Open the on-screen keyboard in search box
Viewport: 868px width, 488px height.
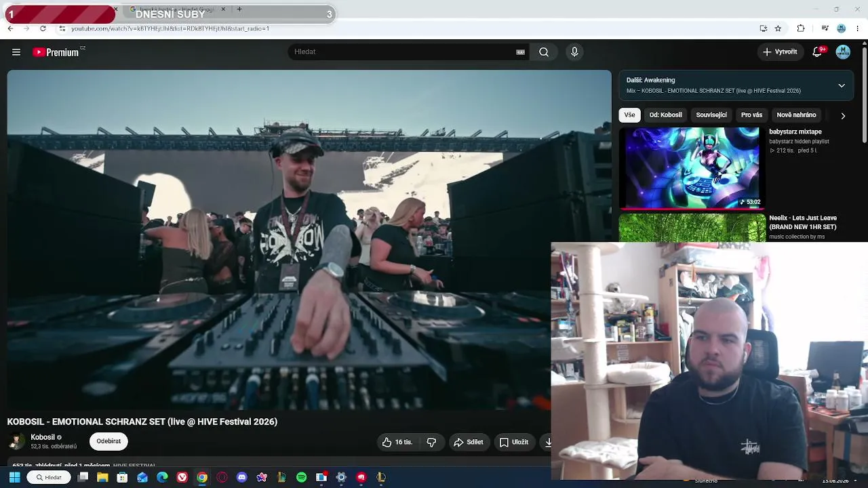pos(521,52)
